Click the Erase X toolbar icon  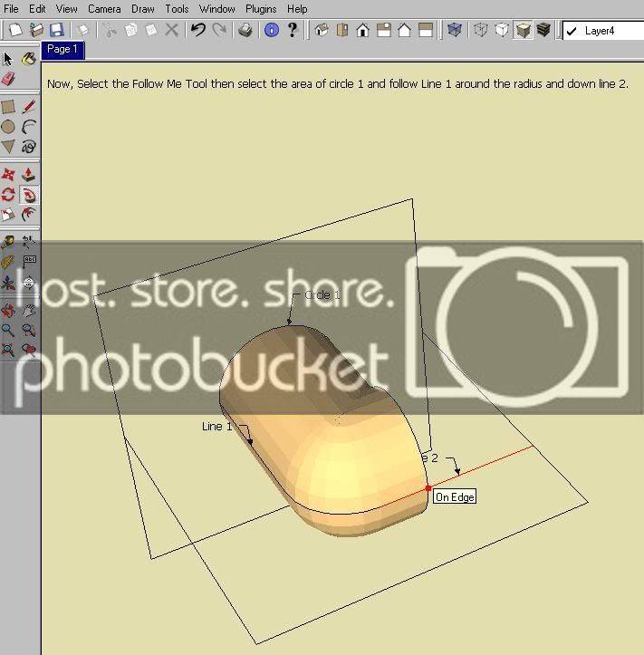click(171, 30)
